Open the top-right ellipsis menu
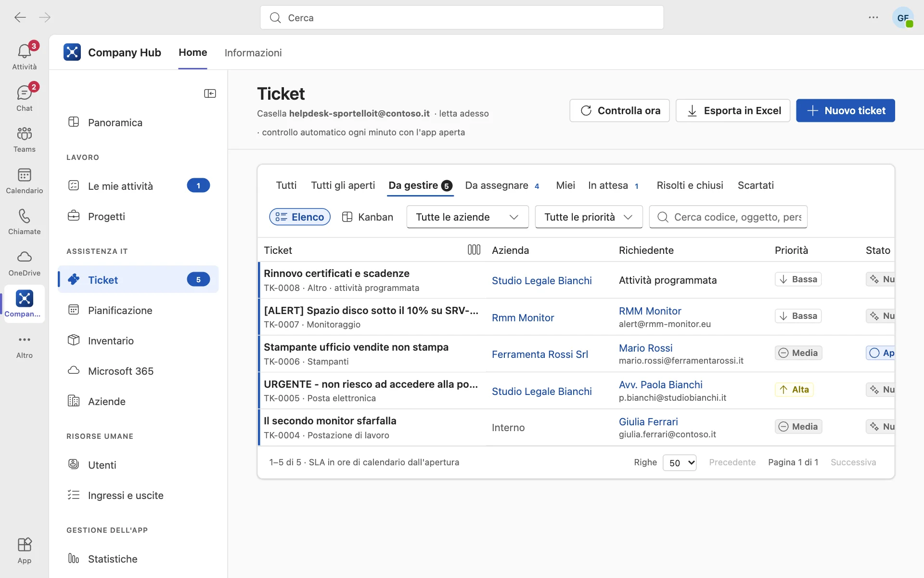Image resolution: width=924 pixels, height=578 pixels. tap(873, 17)
